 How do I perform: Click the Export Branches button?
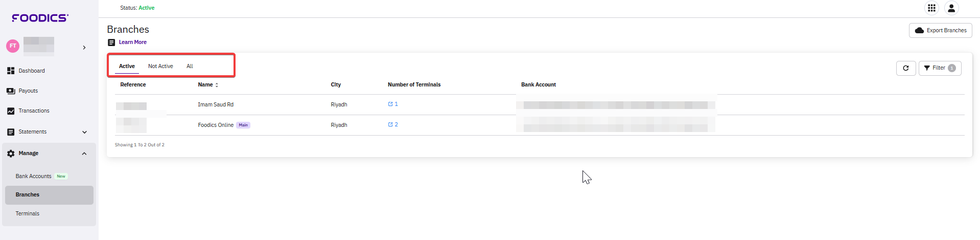pos(940,31)
